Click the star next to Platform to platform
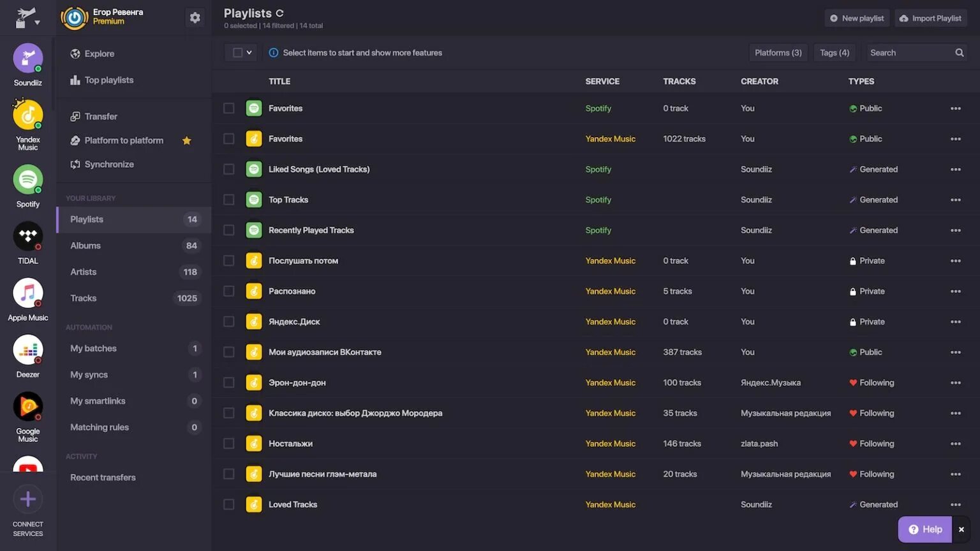 pyautogui.click(x=186, y=141)
